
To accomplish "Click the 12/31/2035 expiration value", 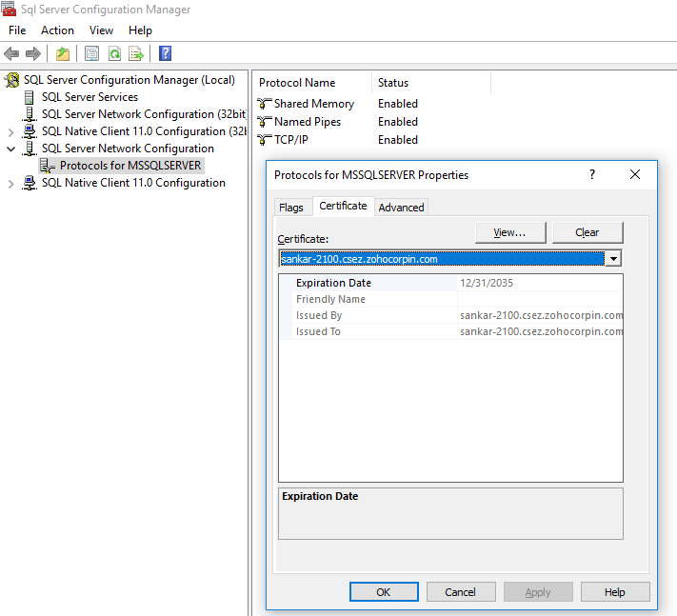I will pyautogui.click(x=487, y=283).
